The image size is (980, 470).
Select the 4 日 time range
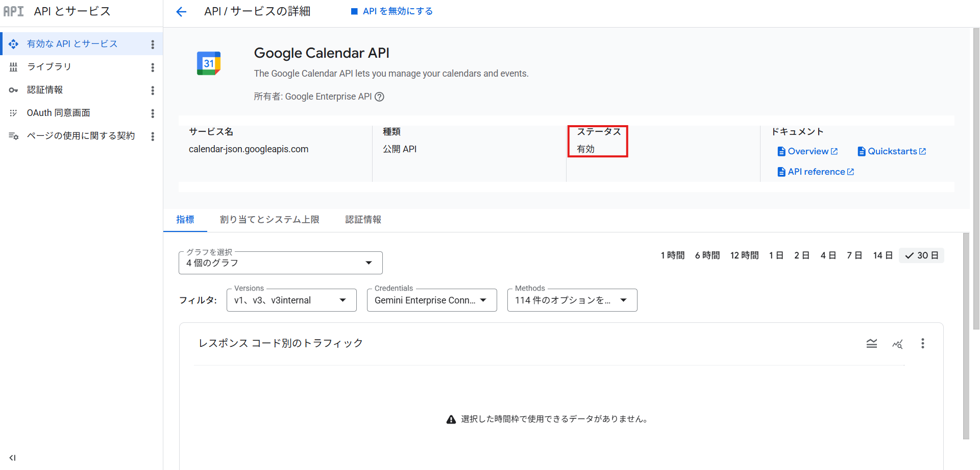[828, 255]
